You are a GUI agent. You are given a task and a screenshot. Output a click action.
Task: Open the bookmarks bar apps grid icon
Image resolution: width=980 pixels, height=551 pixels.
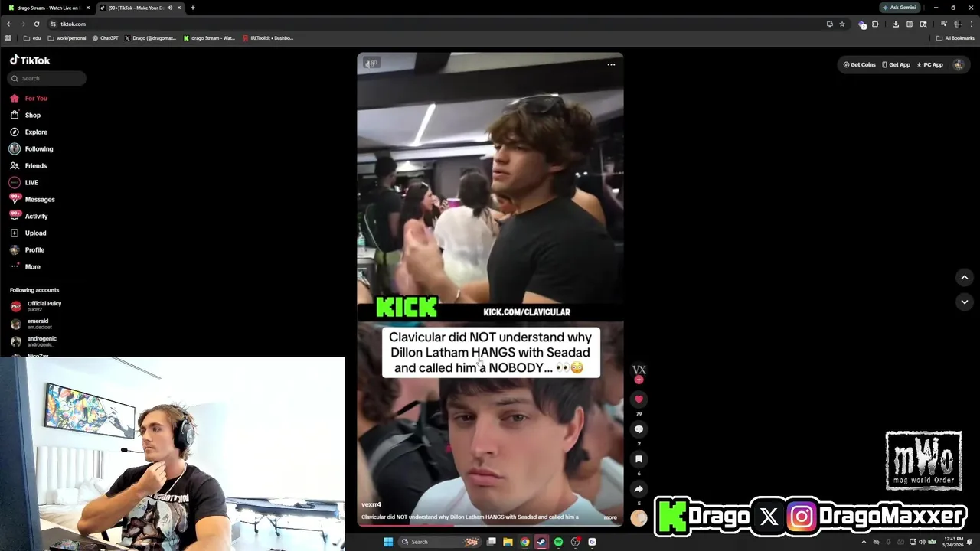(8, 37)
